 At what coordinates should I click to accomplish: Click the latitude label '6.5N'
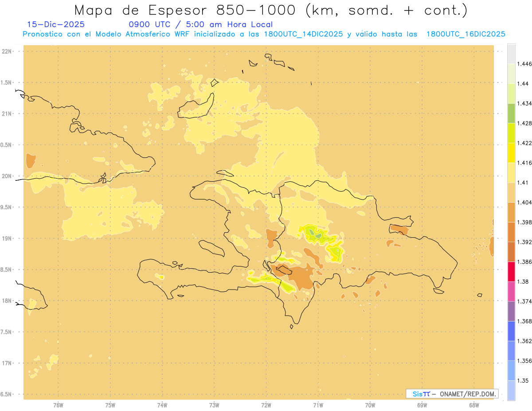pyautogui.click(x=6, y=394)
